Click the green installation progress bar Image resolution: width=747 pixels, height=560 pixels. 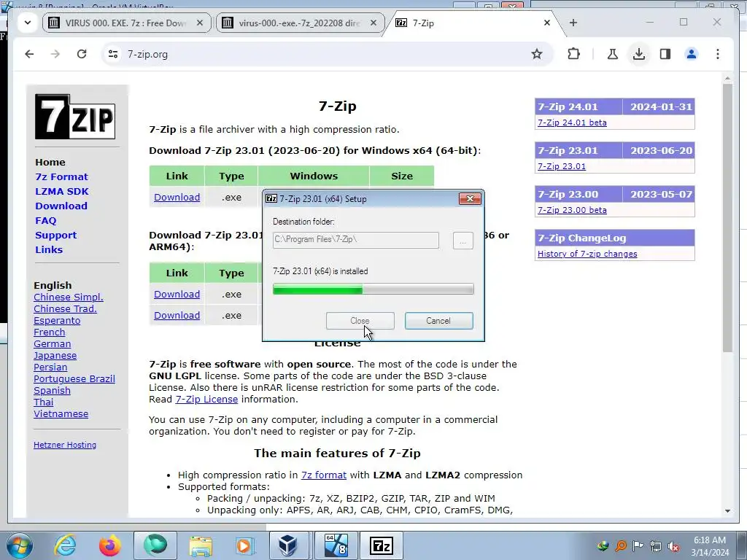[x=373, y=289]
